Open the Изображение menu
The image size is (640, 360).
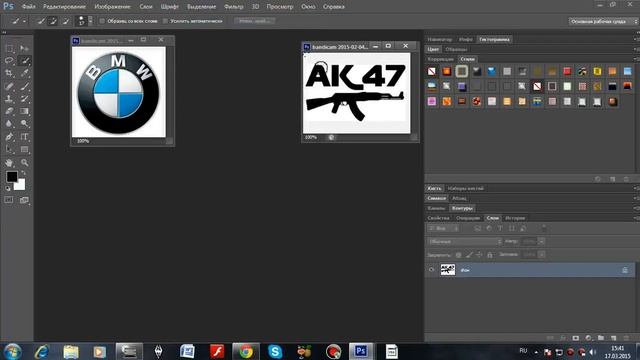(112, 7)
